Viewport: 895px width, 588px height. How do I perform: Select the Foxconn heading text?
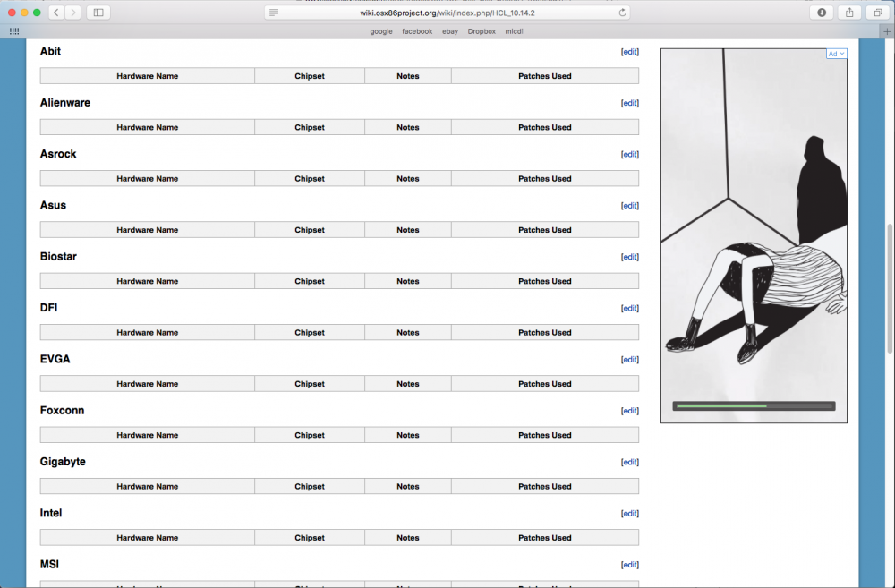click(x=63, y=411)
